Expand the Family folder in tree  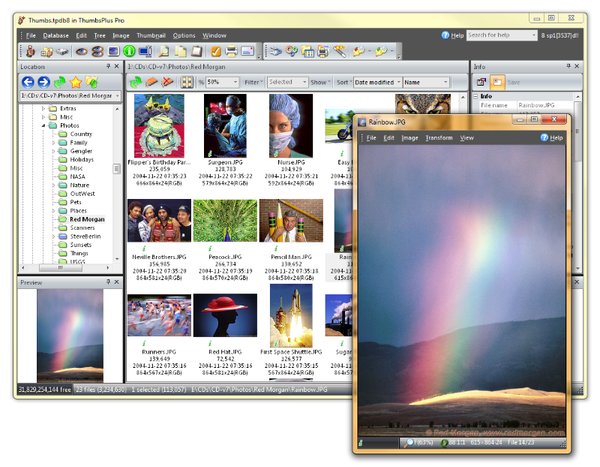(53, 143)
